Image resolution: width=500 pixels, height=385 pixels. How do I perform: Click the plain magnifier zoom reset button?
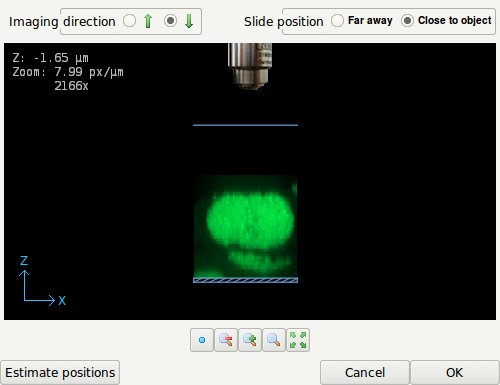(274, 340)
